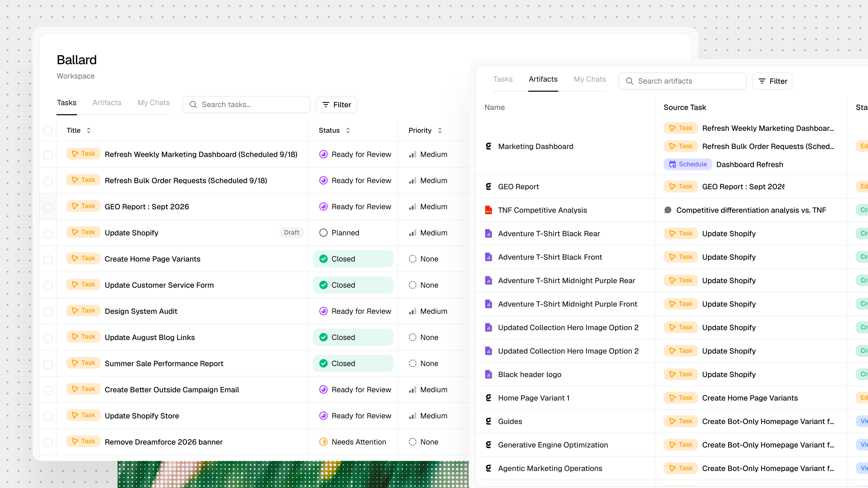
Task: Switch to Tasks tab in the artifacts panel
Action: [x=503, y=79]
